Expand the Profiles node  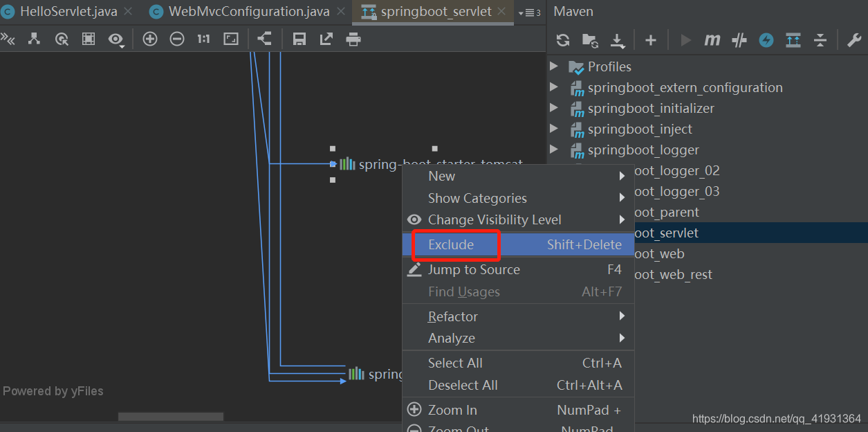554,66
